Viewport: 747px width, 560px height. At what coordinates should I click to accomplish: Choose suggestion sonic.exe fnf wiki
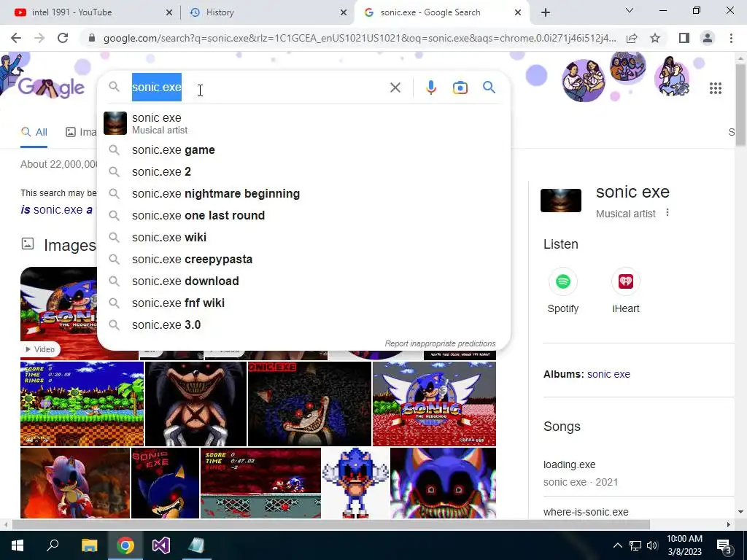pyautogui.click(x=303, y=303)
